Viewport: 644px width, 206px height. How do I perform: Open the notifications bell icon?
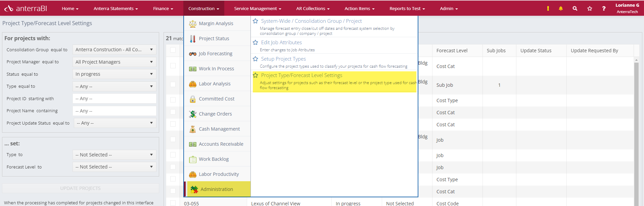tap(561, 8)
